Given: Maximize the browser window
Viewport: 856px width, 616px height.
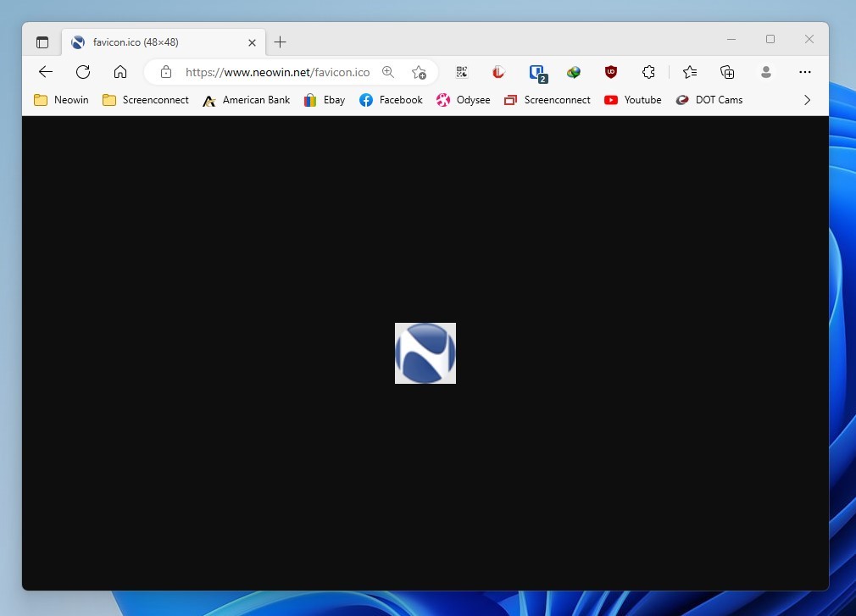Looking at the screenshot, I should coord(770,39).
